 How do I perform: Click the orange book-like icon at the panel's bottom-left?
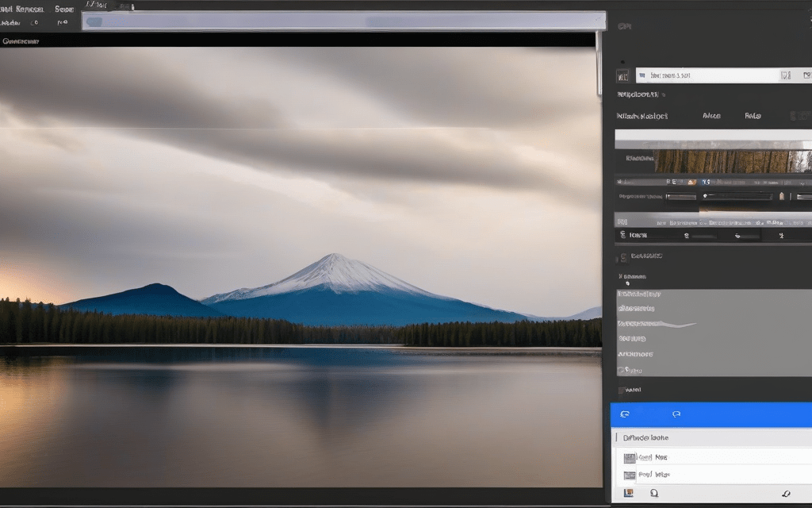629,494
